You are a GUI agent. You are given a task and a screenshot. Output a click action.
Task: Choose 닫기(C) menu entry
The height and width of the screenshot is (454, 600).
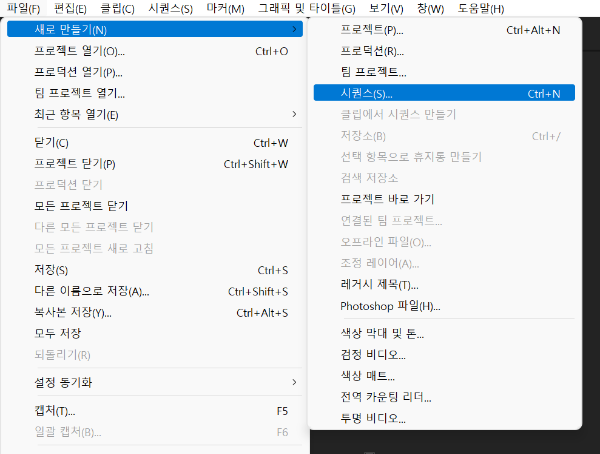pos(155,143)
